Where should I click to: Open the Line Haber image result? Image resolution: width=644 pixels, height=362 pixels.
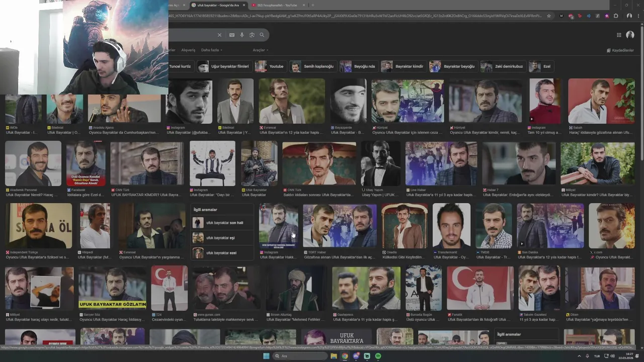pos(441,164)
